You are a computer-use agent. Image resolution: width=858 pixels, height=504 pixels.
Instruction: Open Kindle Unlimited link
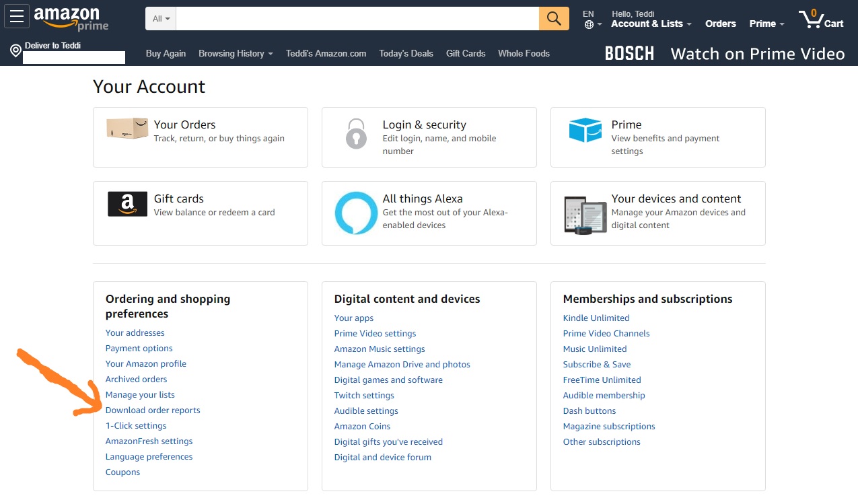coord(596,318)
